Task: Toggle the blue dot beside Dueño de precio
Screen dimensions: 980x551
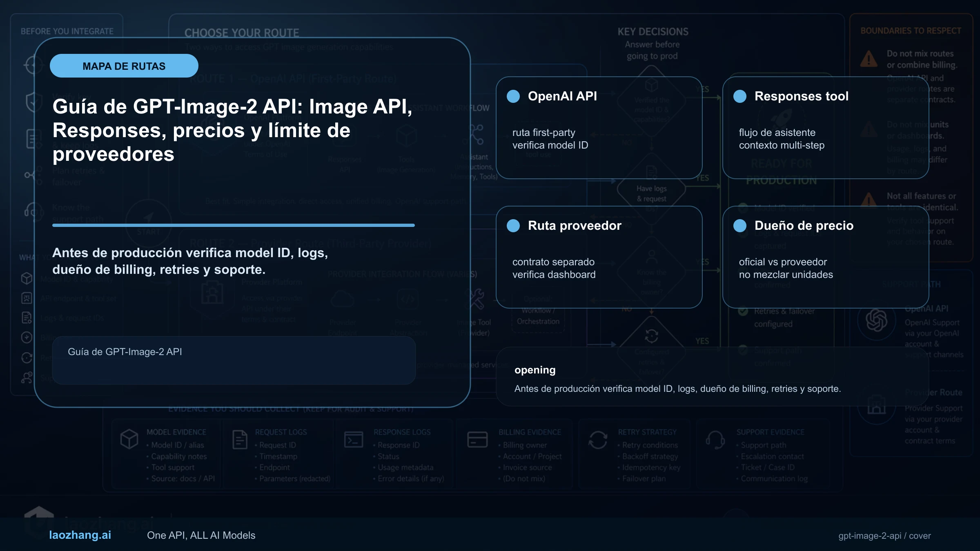Action: pyautogui.click(x=739, y=226)
